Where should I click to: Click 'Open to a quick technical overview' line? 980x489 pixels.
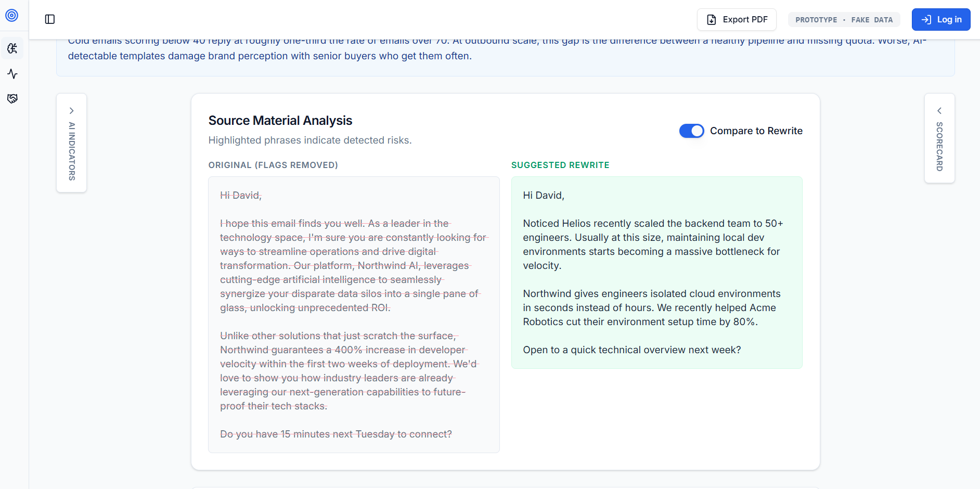632,350
